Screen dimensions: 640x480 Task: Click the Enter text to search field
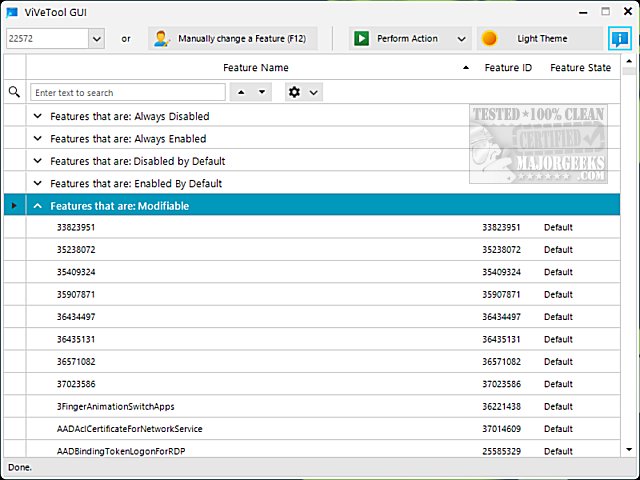pyautogui.click(x=127, y=92)
